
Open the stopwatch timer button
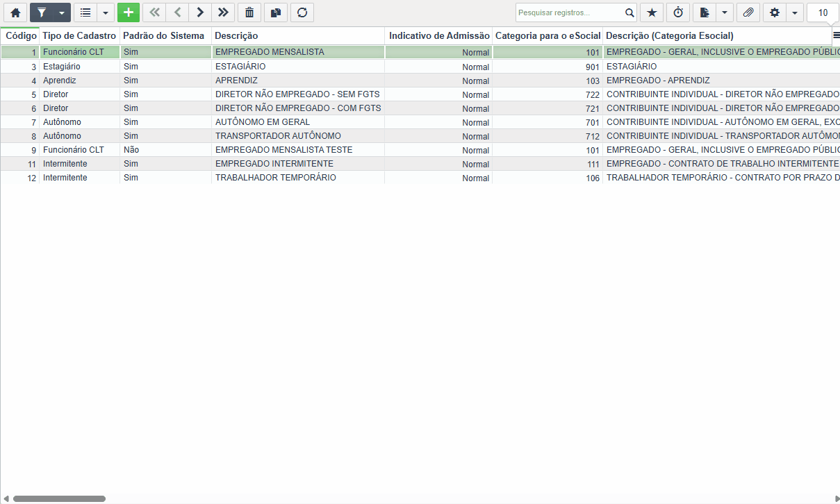[x=678, y=12]
